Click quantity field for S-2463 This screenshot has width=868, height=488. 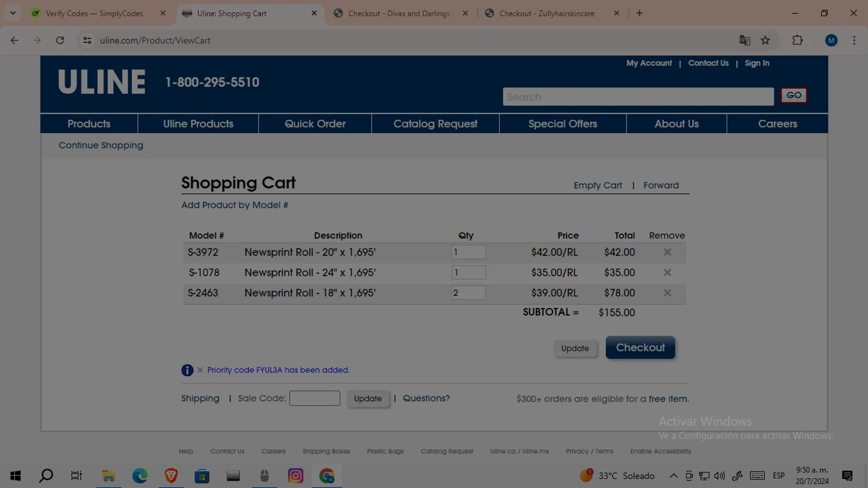click(469, 292)
